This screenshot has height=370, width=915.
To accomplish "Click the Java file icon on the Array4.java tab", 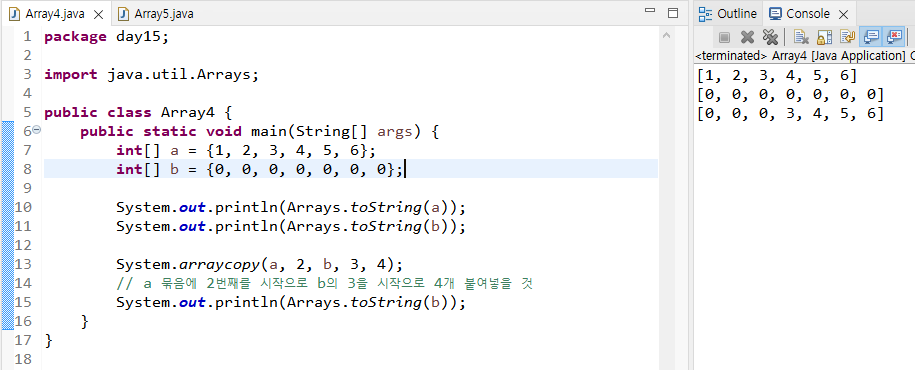I will coord(15,14).
